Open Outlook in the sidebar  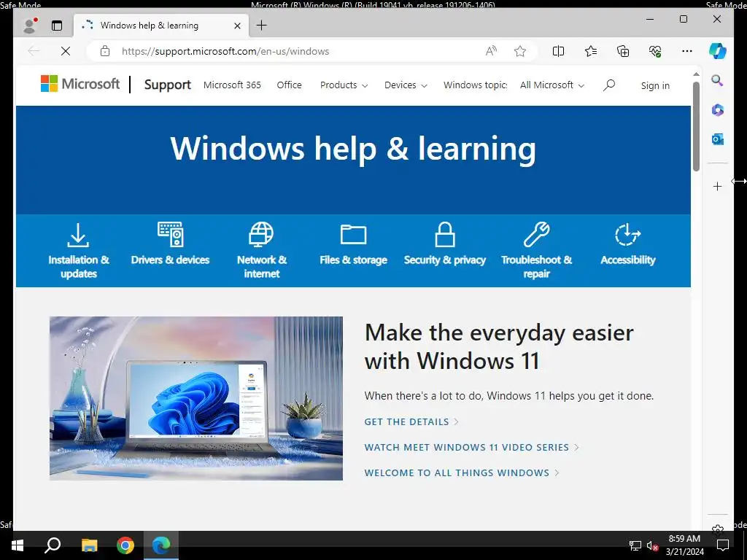(718, 139)
